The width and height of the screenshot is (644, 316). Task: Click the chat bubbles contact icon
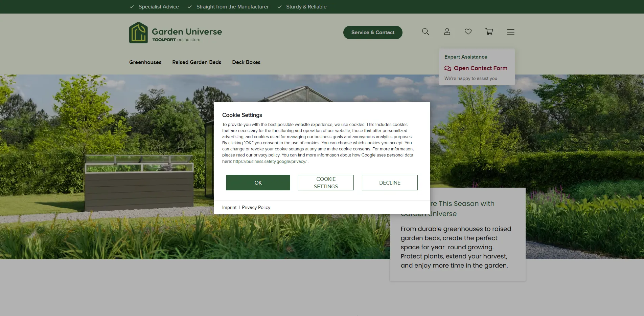pos(447,68)
